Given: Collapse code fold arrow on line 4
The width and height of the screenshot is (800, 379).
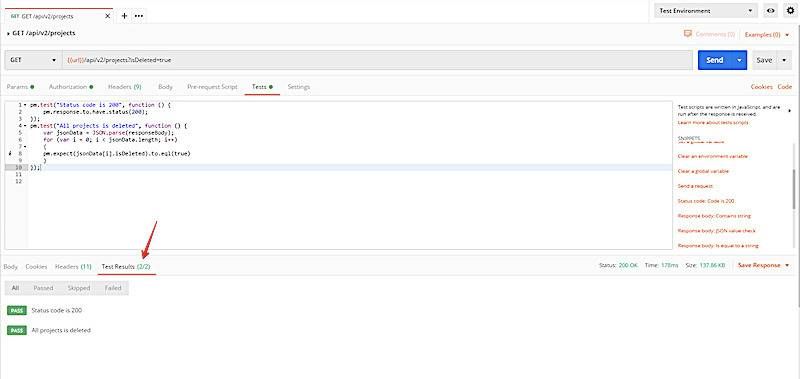Looking at the screenshot, I should (26, 125).
